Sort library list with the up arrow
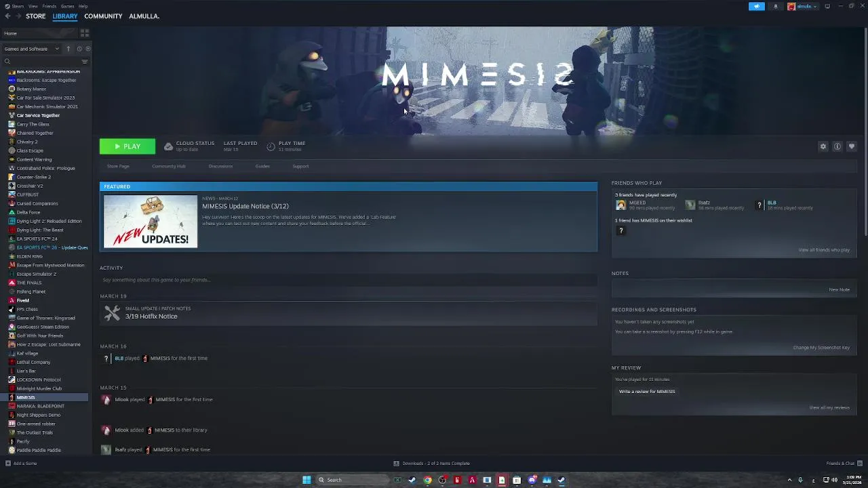Screen dimensions: 868x488 coord(68,49)
